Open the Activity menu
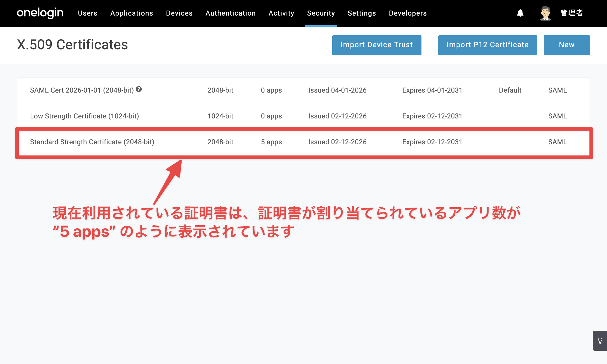Screen dimensions: 607x364 coord(281,13)
